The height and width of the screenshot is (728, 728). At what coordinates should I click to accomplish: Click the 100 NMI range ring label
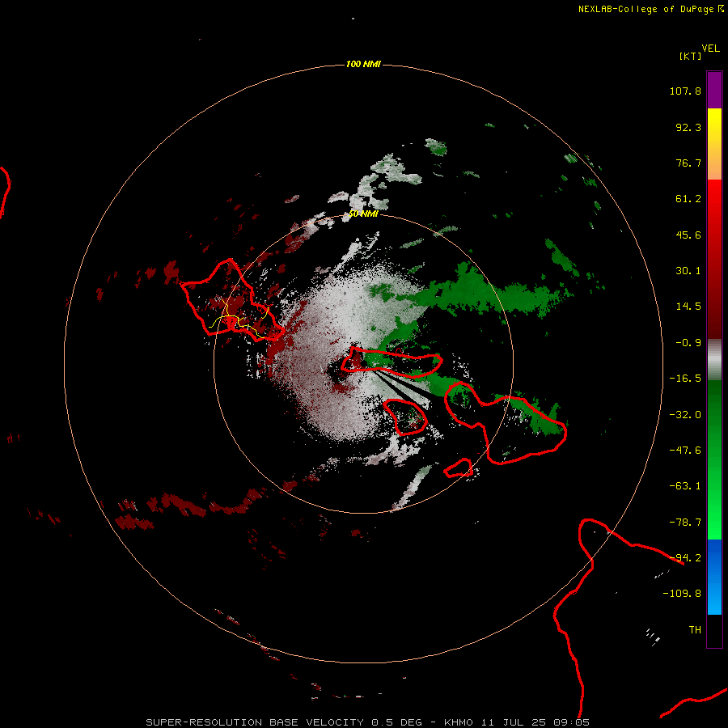click(363, 64)
